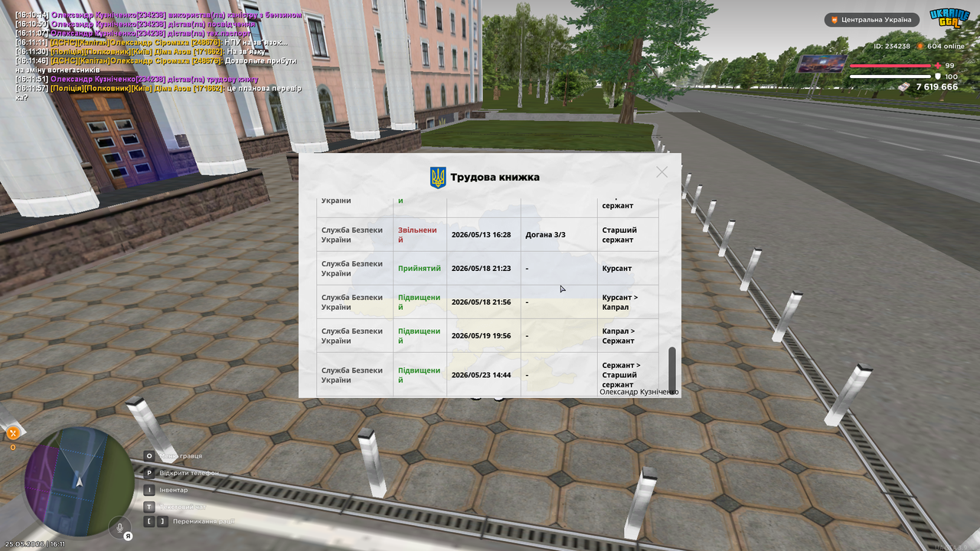
Task: Click the date 2026/05/18 21:56
Action: tap(481, 302)
